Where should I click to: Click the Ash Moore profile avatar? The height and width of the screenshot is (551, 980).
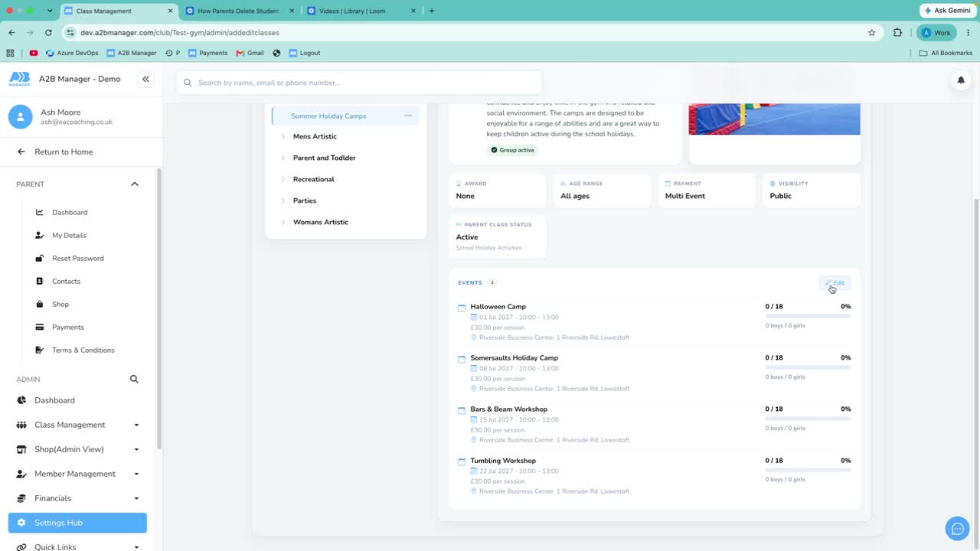point(20,117)
